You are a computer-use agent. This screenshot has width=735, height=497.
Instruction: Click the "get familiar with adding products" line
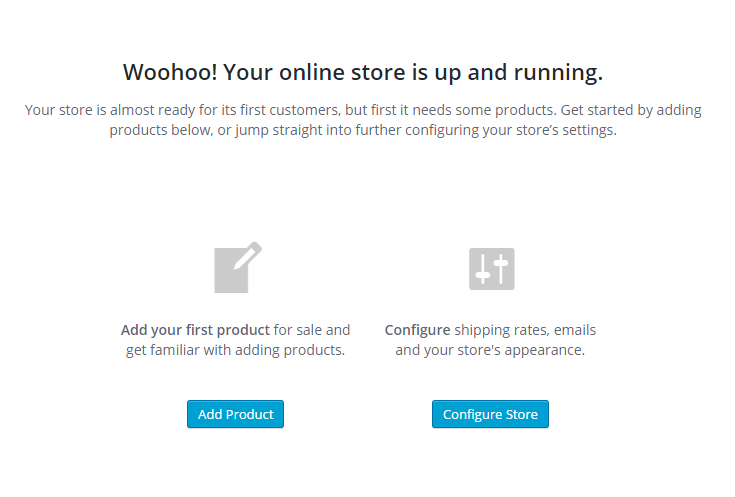click(235, 350)
